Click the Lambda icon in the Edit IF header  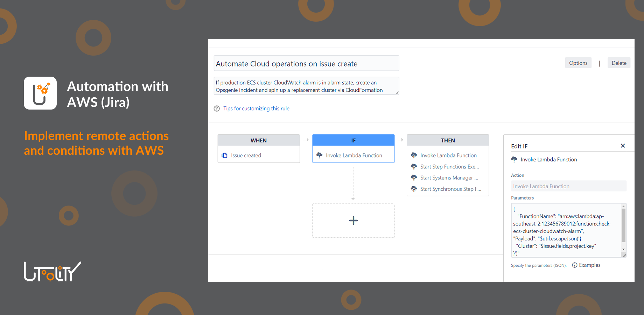[x=514, y=159]
